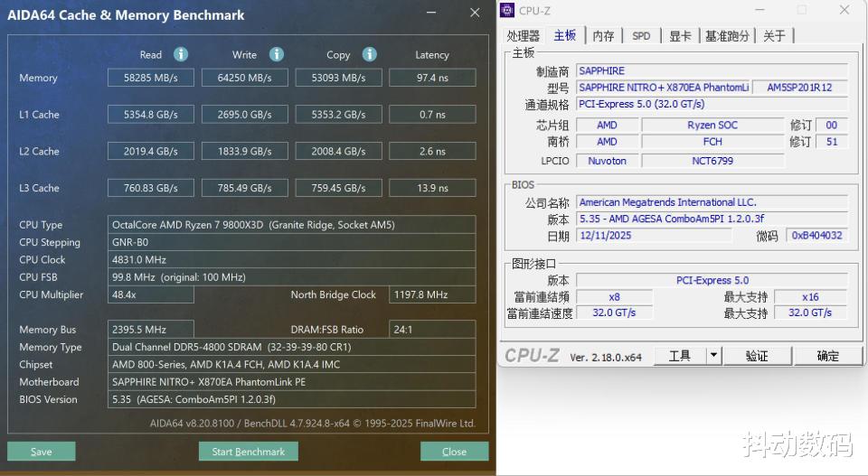Minimize the CPU-Z window

click(759, 10)
